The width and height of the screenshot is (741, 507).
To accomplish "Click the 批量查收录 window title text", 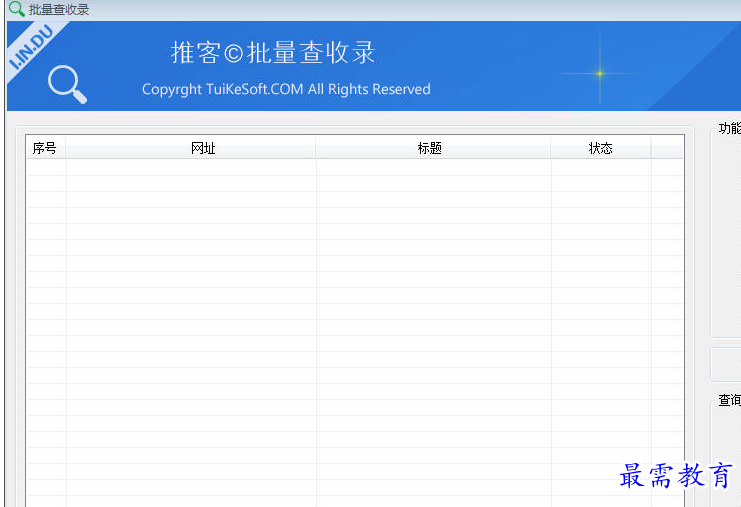I will [x=59, y=9].
